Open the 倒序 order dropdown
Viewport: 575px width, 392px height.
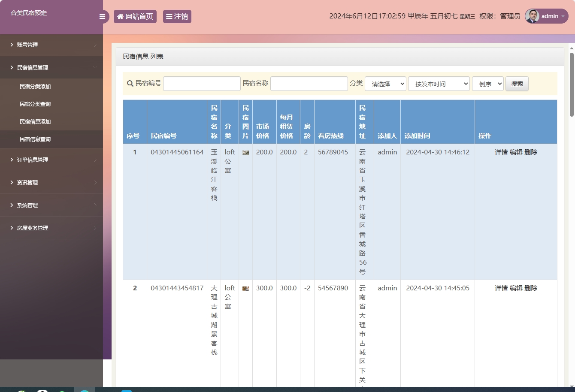click(x=487, y=84)
